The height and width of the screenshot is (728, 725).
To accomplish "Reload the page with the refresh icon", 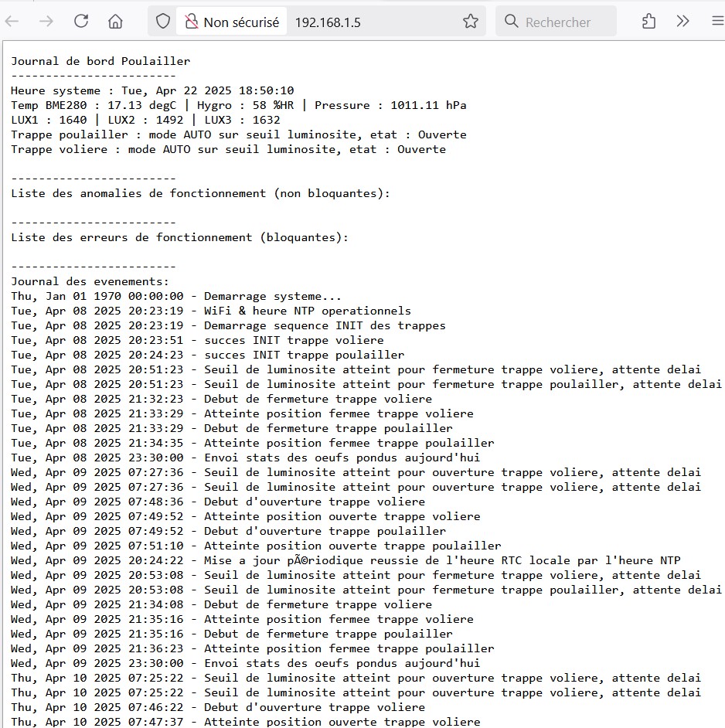I will pos(81,21).
